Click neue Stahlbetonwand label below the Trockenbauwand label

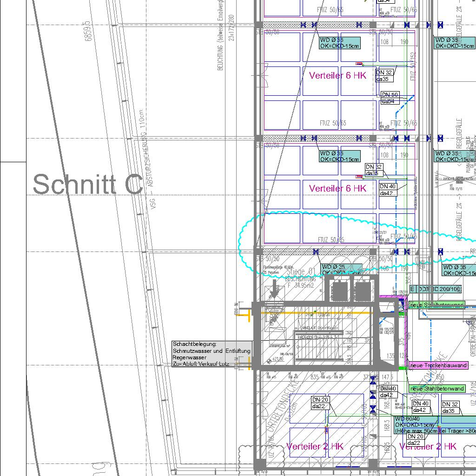(437, 388)
